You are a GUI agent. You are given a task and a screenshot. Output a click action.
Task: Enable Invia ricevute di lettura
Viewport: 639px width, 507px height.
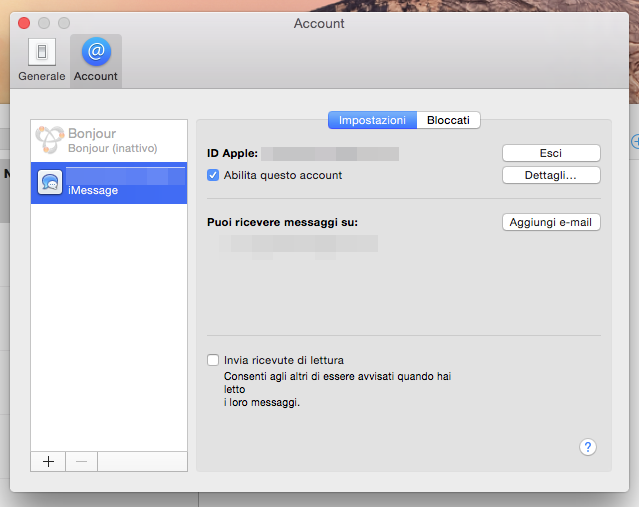[213, 360]
